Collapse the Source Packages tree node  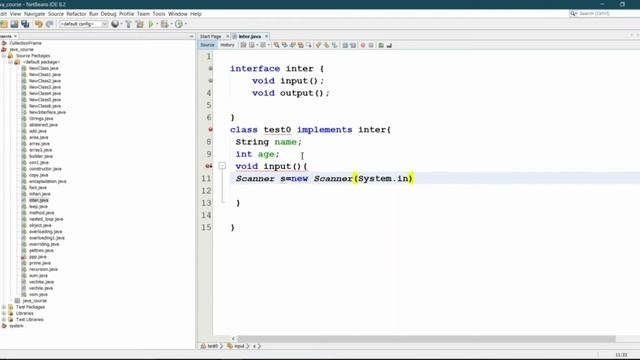tap(4, 56)
